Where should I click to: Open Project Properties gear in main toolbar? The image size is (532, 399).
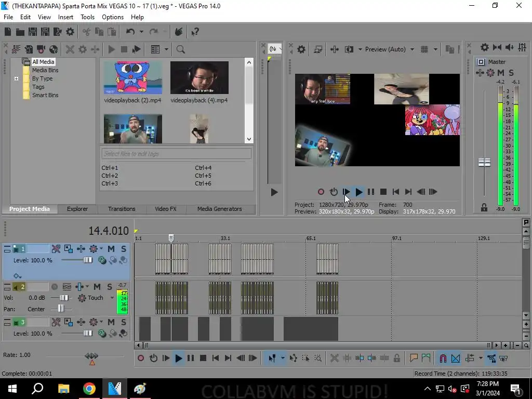coord(70,32)
